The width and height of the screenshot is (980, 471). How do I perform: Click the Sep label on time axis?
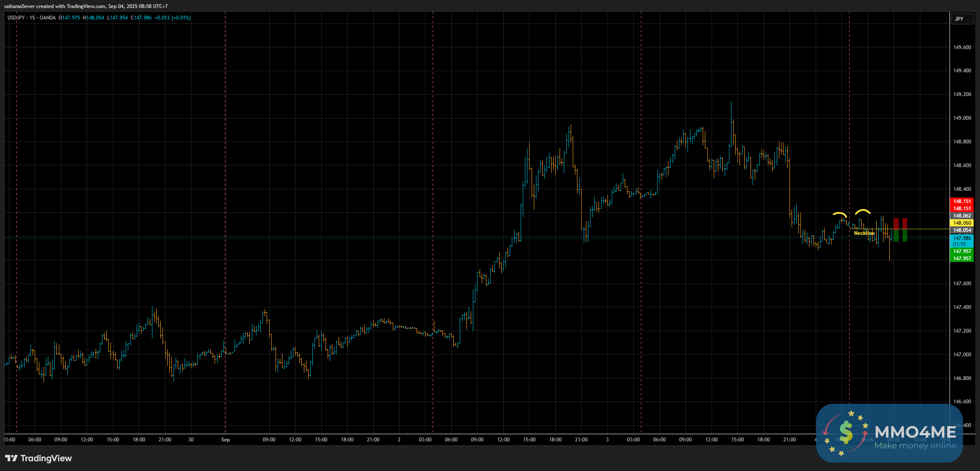click(x=225, y=440)
